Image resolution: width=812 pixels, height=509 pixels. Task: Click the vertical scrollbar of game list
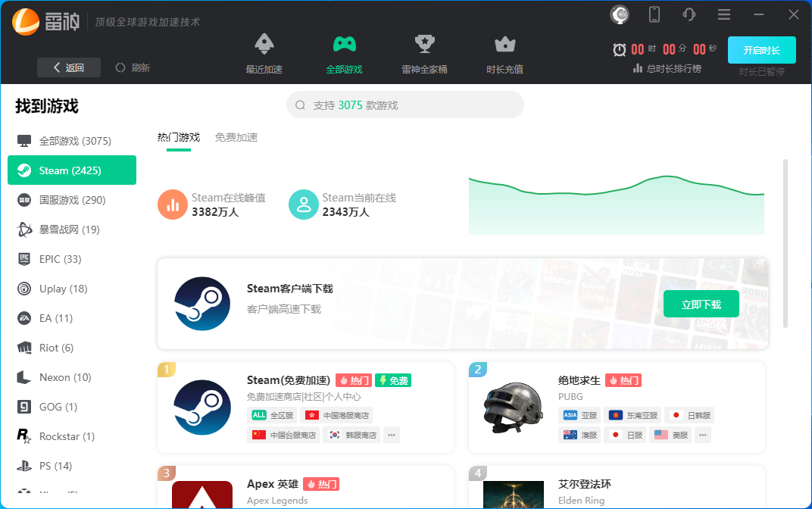click(x=785, y=243)
